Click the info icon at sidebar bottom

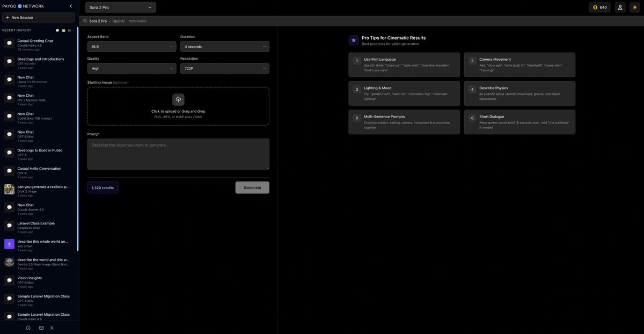click(28, 328)
